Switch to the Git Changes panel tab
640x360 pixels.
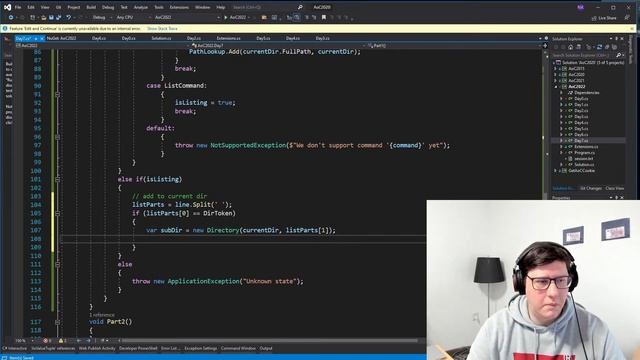coord(591,188)
